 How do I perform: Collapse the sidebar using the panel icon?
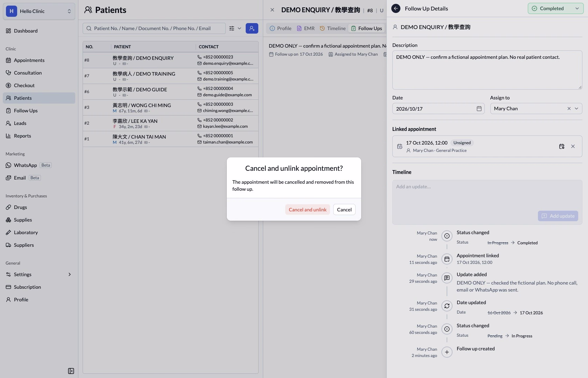(71, 371)
